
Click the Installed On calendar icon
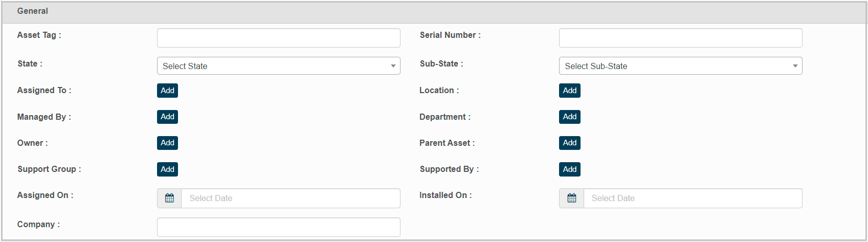point(571,198)
